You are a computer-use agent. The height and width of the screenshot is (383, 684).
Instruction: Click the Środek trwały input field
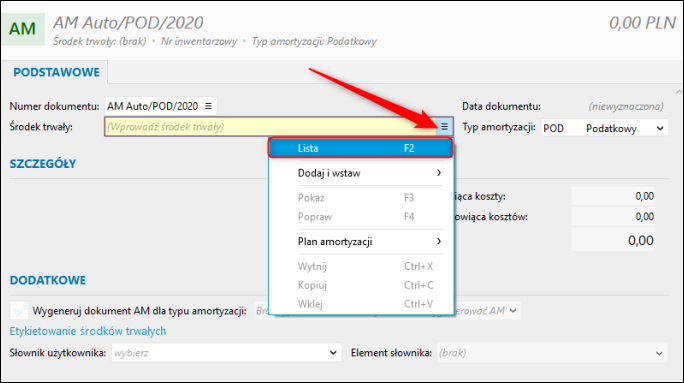coord(270,127)
